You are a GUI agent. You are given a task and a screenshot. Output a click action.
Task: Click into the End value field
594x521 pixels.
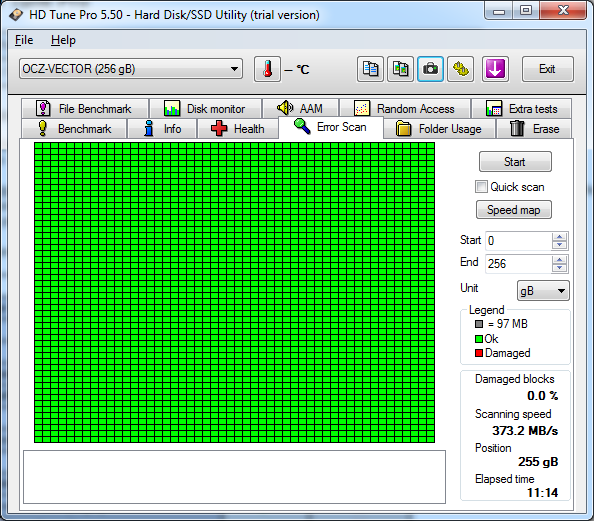tap(518, 263)
